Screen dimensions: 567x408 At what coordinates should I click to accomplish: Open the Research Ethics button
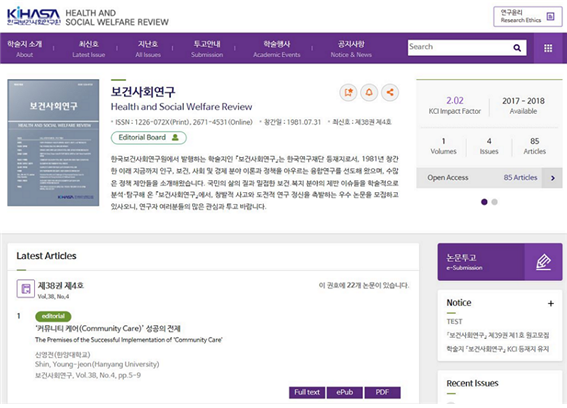(x=528, y=17)
